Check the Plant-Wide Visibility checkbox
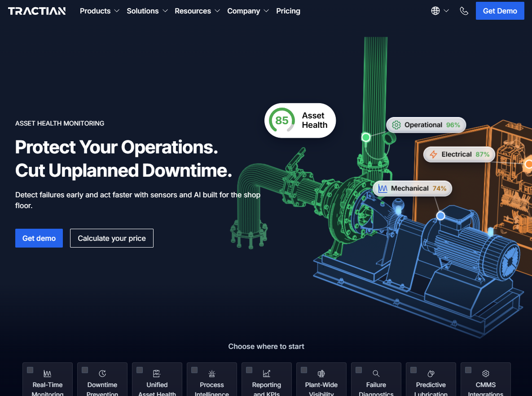The height and width of the screenshot is (396, 532). coord(304,370)
